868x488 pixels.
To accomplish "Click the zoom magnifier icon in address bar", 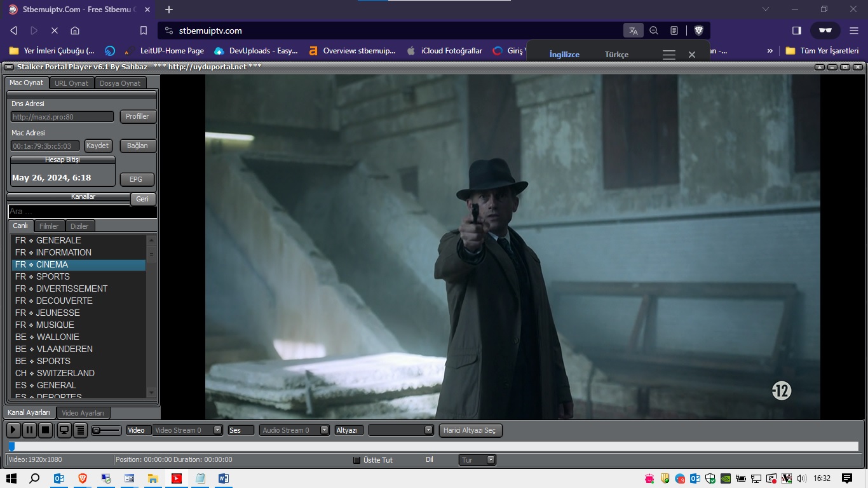I will 654,30.
